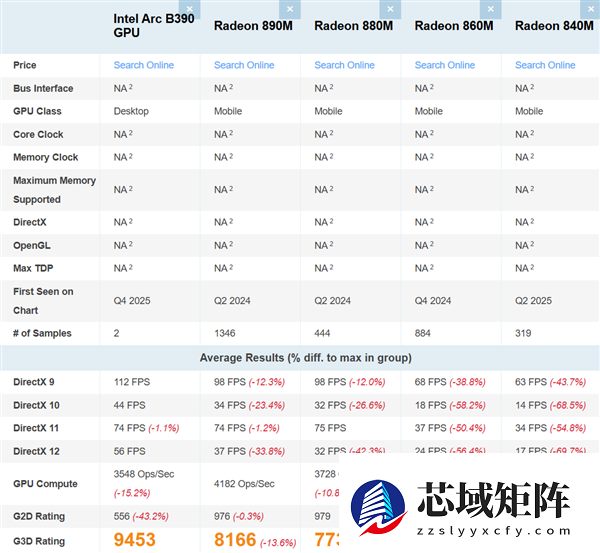Select the G3D Rating row label
Screen dimensions: 600x553
tap(39, 541)
